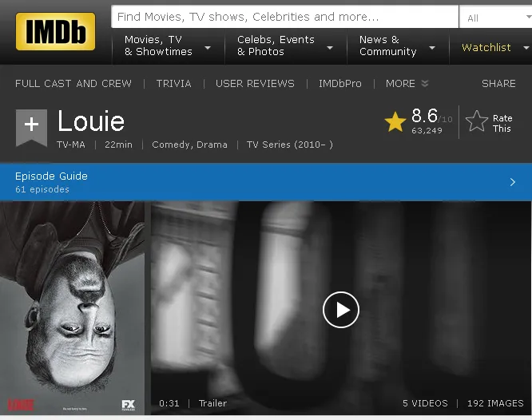Open the Louie poster thumbnail
532x420 pixels.
click(x=72, y=307)
